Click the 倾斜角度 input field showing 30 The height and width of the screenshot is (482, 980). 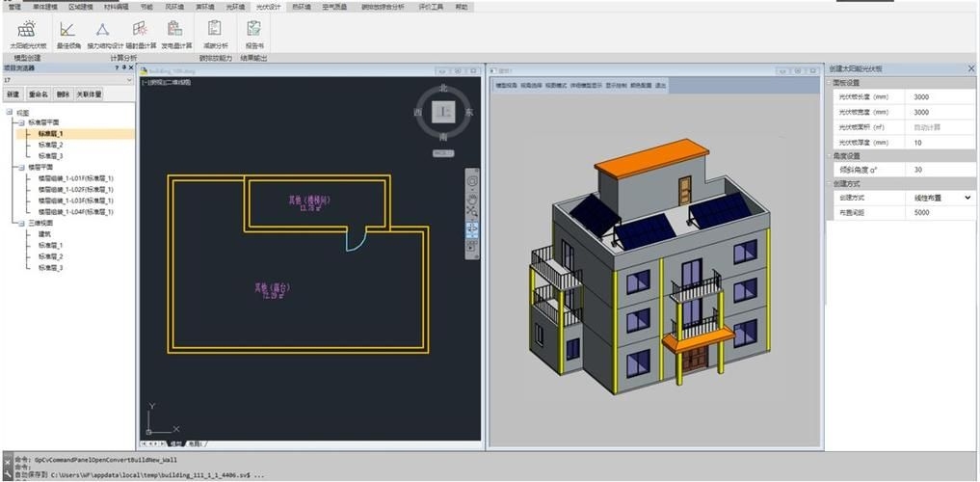point(940,169)
